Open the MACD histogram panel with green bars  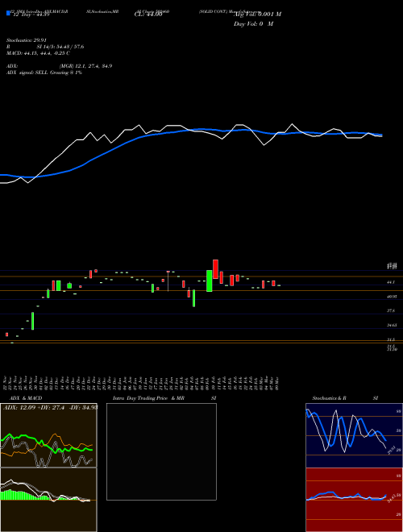[x=48, y=500]
